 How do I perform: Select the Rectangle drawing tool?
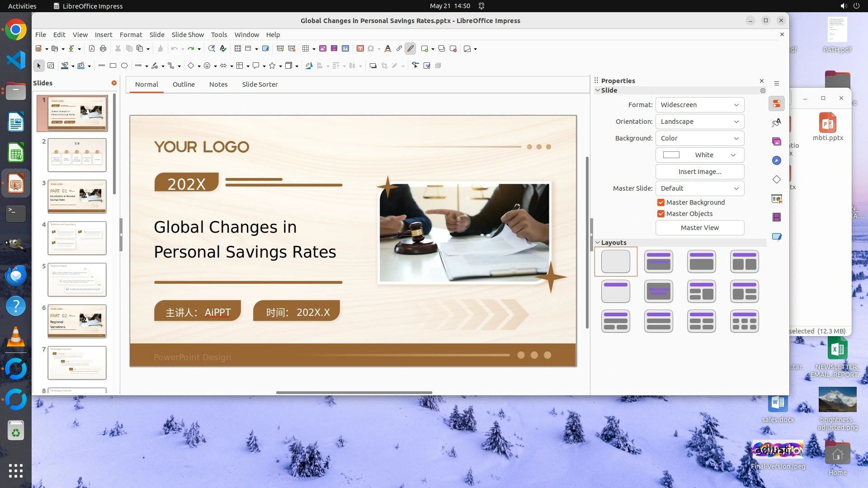pyautogui.click(x=113, y=66)
